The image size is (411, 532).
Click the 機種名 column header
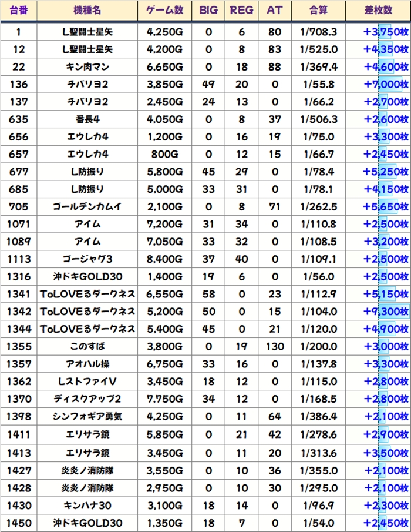point(87,11)
